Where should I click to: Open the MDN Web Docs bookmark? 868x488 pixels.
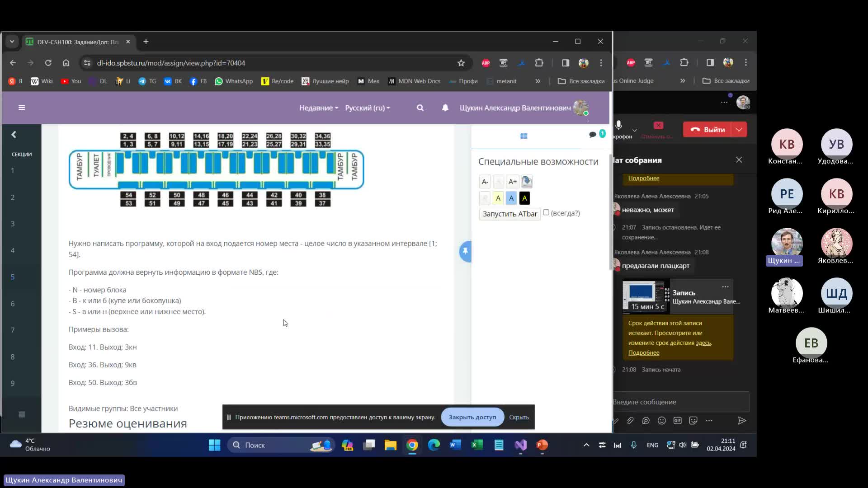click(414, 81)
